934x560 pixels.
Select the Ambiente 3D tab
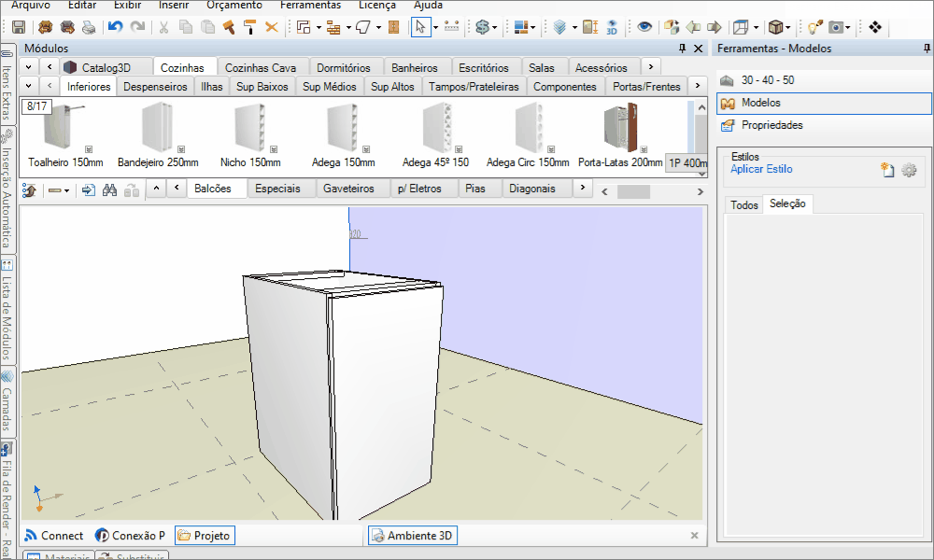(412, 536)
